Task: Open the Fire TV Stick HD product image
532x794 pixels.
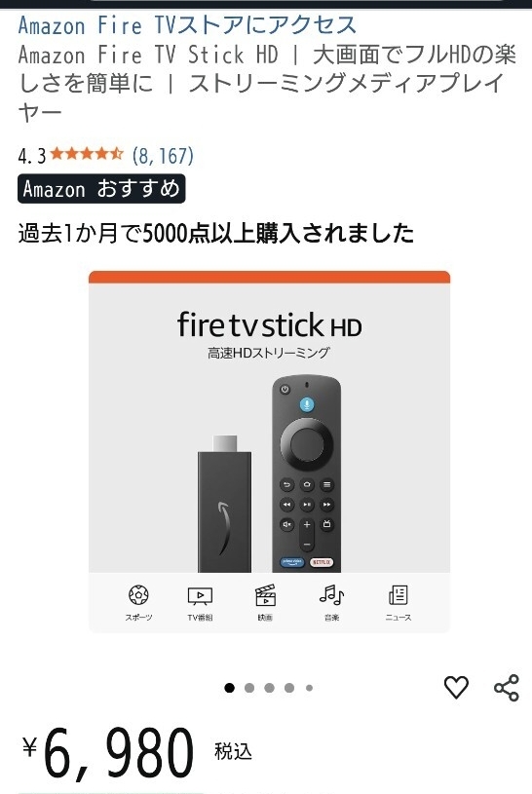Action: [x=270, y=452]
